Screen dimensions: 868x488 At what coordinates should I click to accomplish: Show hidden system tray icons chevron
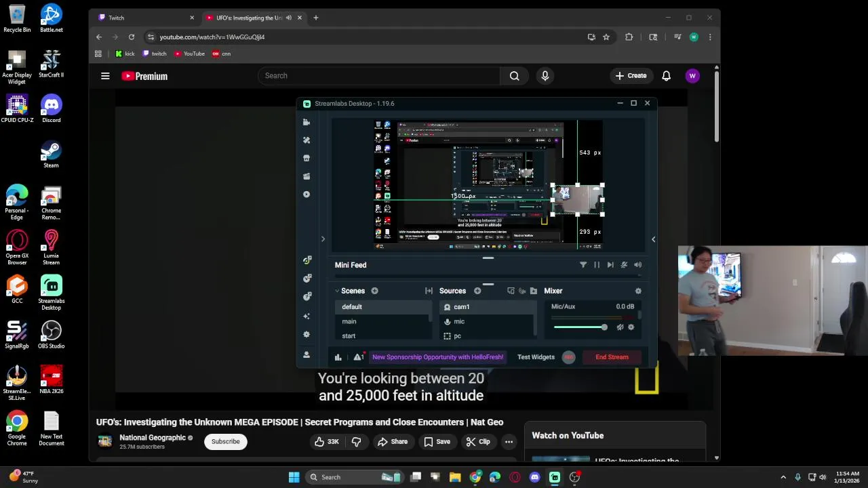(x=783, y=477)
